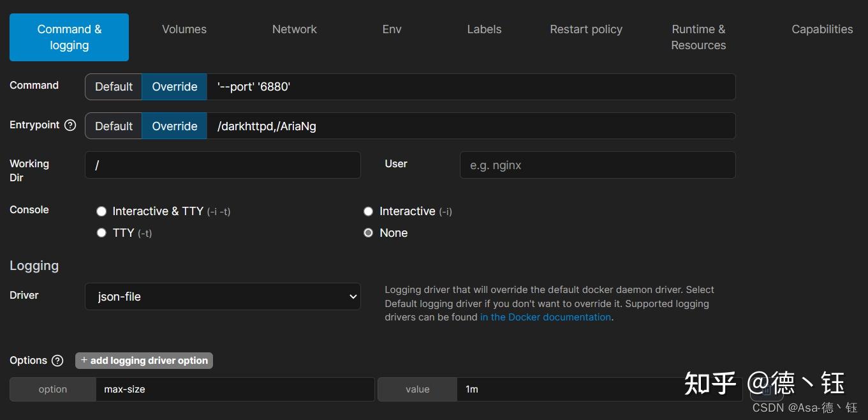Open the Restart policy tab

586,29
